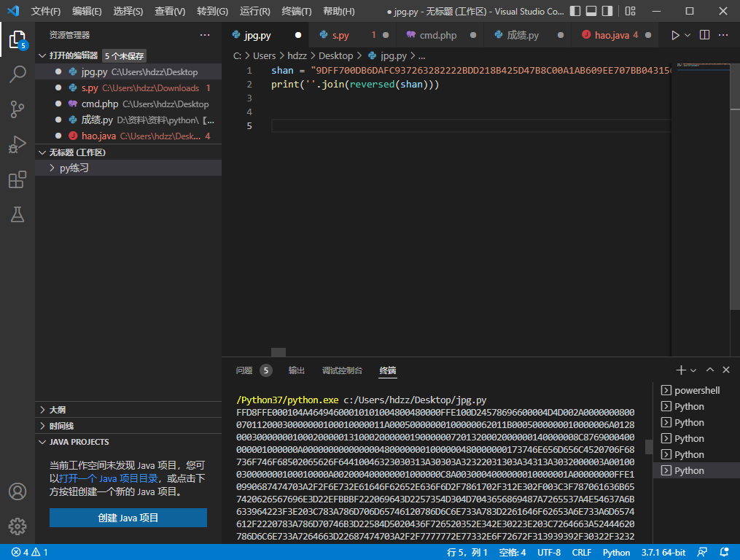Select the powershell terminal in the list
This screenshot has width=740, height=560.
click(x=696, y=391)
